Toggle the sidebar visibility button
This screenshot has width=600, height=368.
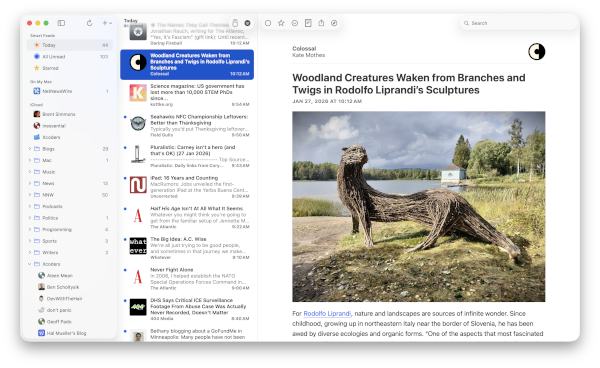pyautogui.click(x=61, y=23)
